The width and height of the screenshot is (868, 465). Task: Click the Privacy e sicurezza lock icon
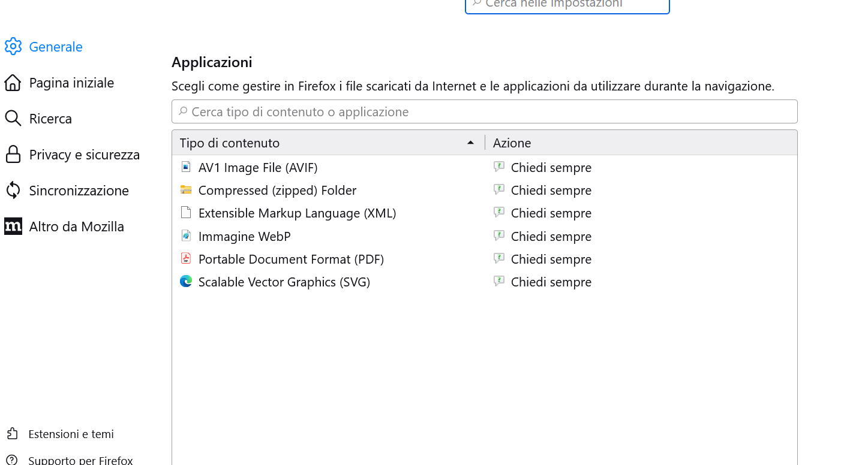(x=13, y=155)
